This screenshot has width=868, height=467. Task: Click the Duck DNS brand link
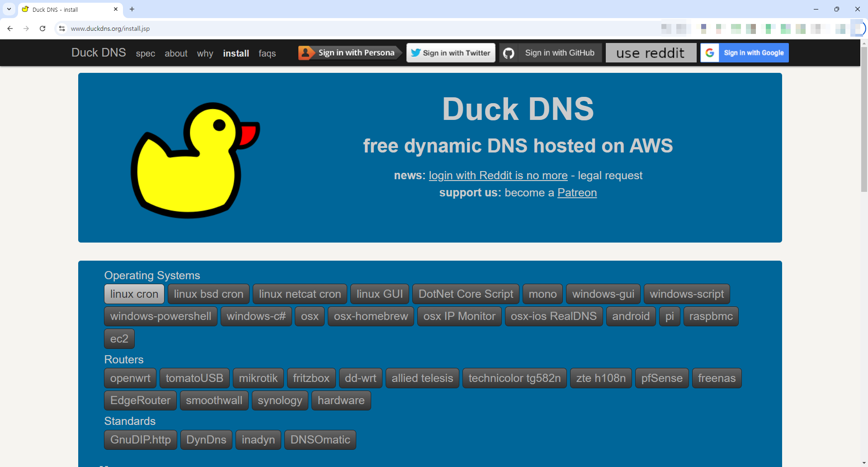[99, 52]
